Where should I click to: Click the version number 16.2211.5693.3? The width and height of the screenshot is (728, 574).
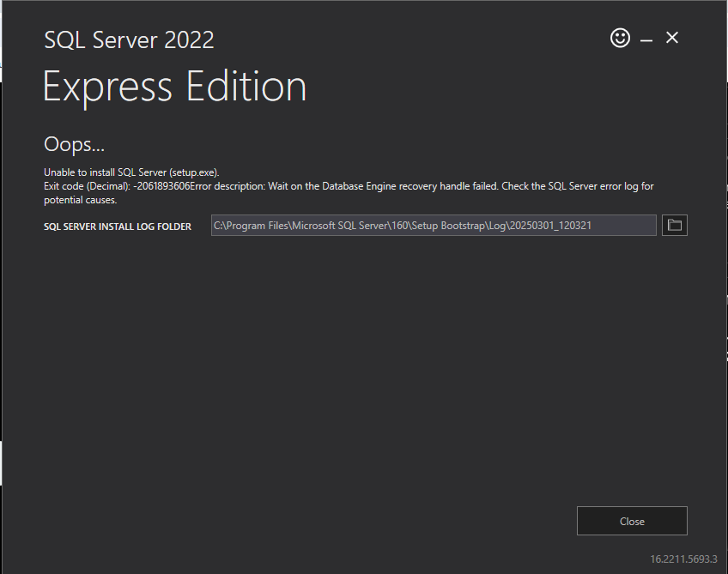pos(683,559)
